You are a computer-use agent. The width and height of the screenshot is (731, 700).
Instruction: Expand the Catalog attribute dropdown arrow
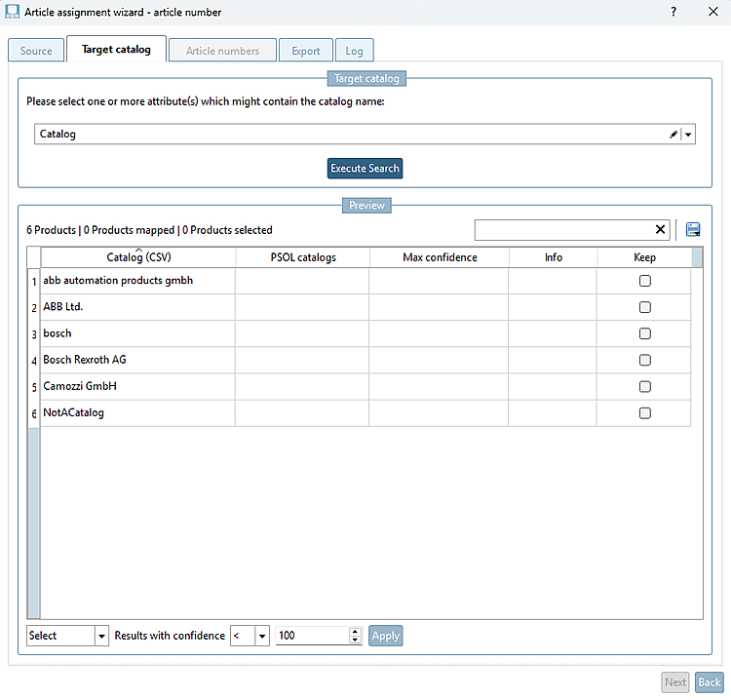688,135
